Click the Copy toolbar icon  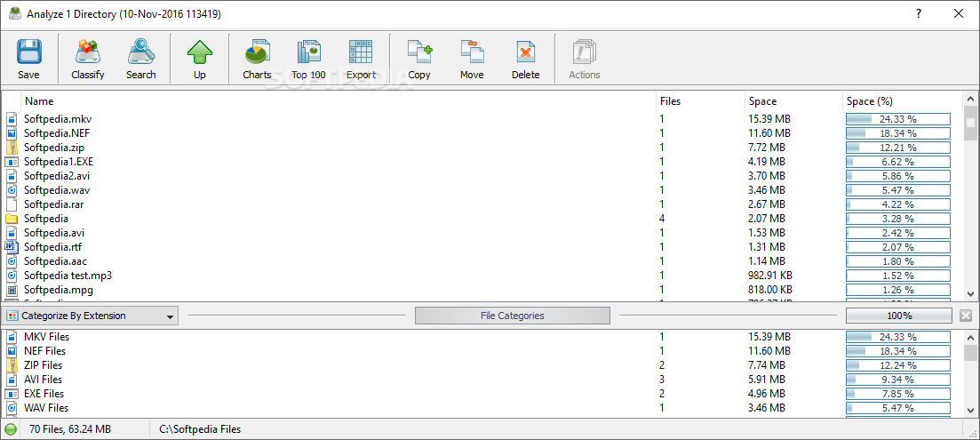[419, 60]
